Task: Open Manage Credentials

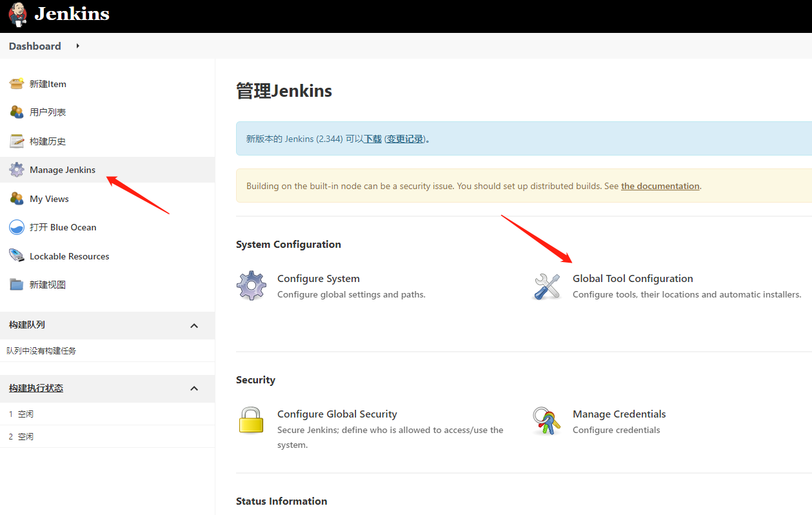Action: click(x=619, y=414)
